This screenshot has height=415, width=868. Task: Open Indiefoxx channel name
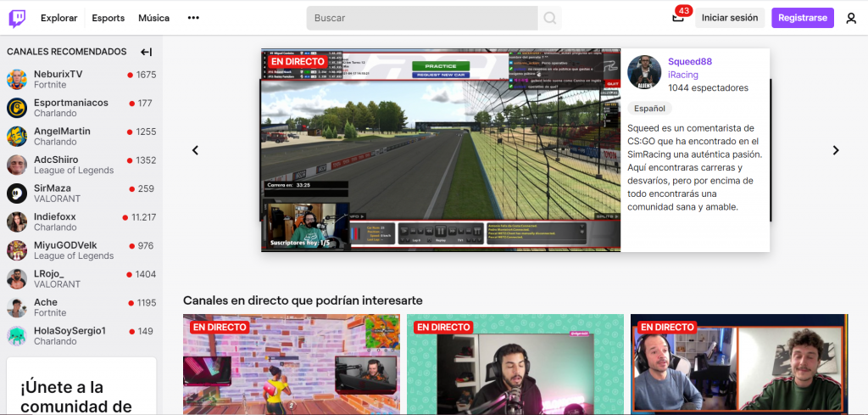[55, 216]
